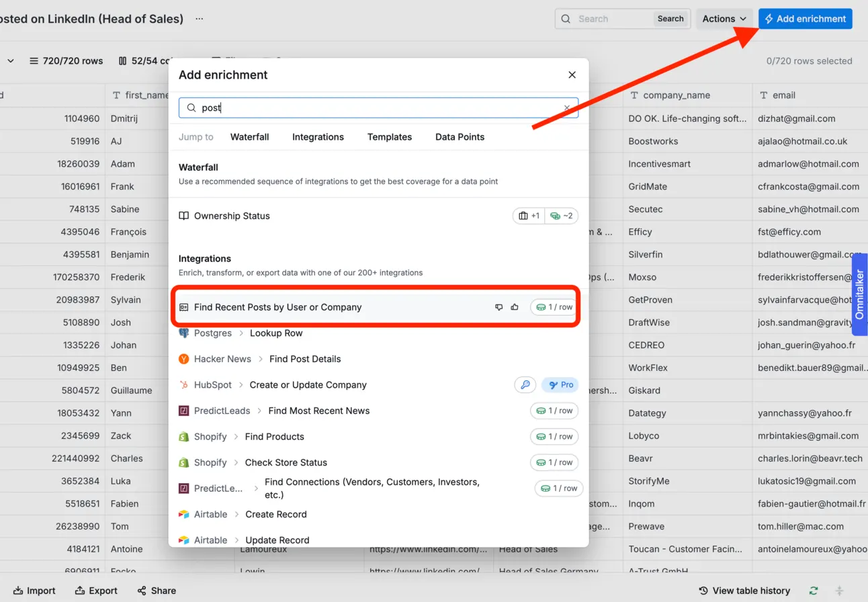Click the Ownership Status book icon
868x602 pixels.
coord(183,216)
